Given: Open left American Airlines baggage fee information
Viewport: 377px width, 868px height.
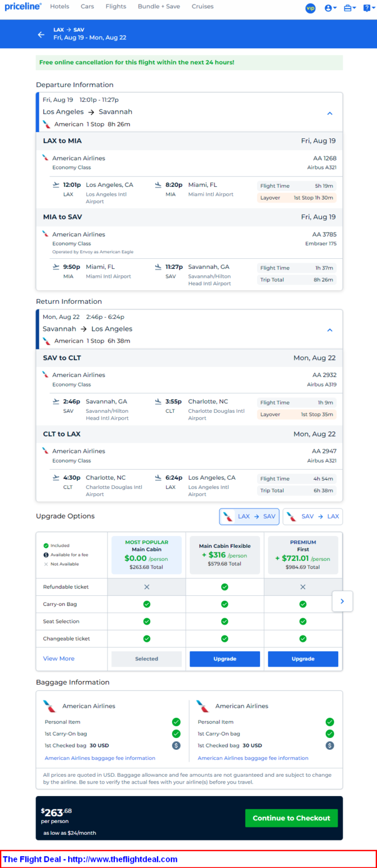Looking at the screenshot, I should [x=100, y=758].
